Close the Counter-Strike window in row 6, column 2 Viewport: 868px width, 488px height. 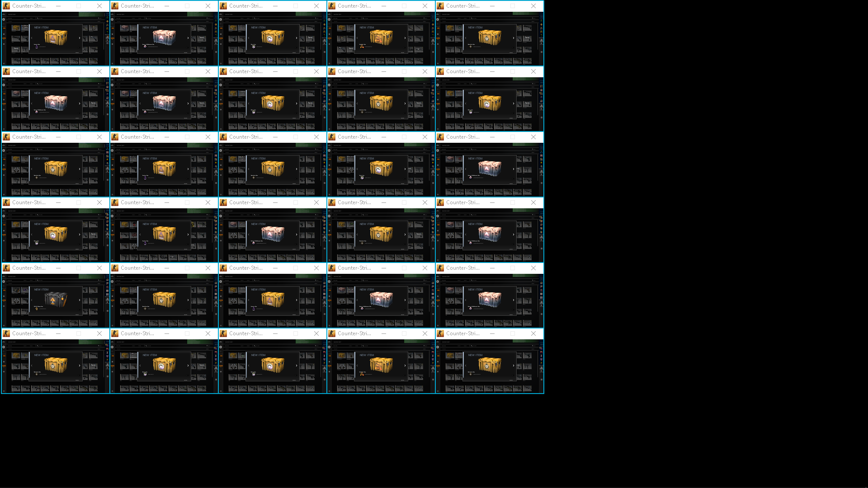(x=208, y=333)
